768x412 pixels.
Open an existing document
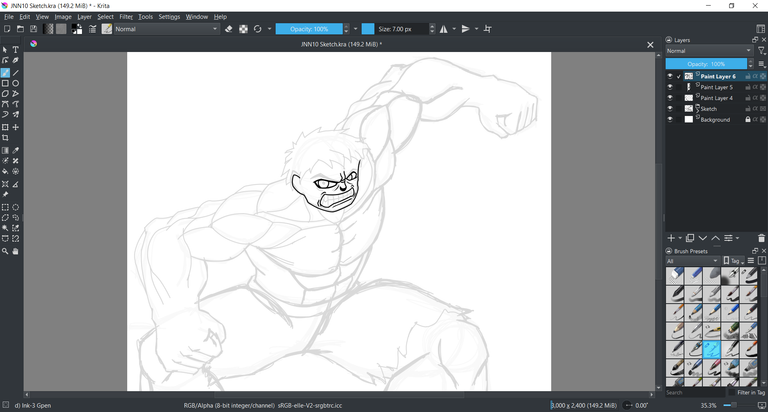[x=20, y=29]
